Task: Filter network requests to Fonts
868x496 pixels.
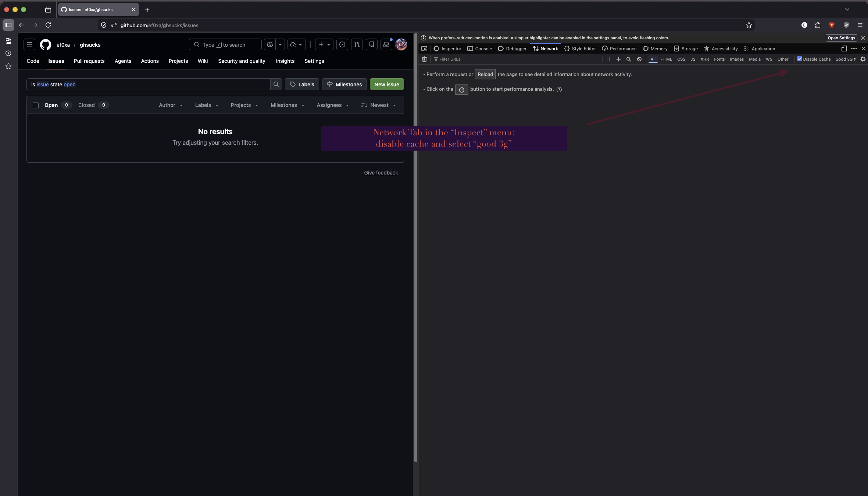Action: pyautogui.click(x=719, y=59)
